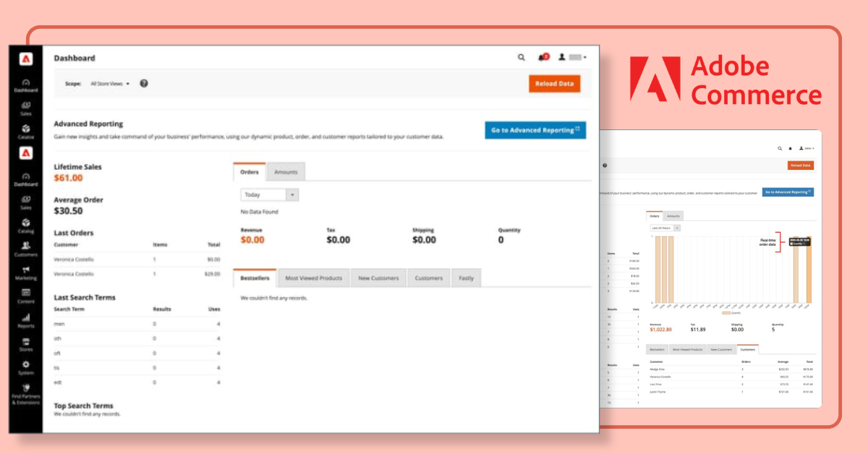Viewport: 868px width, 454px height.
Task: Click Go to Advanced Reporting in rear window
Action: click(788, 192)
